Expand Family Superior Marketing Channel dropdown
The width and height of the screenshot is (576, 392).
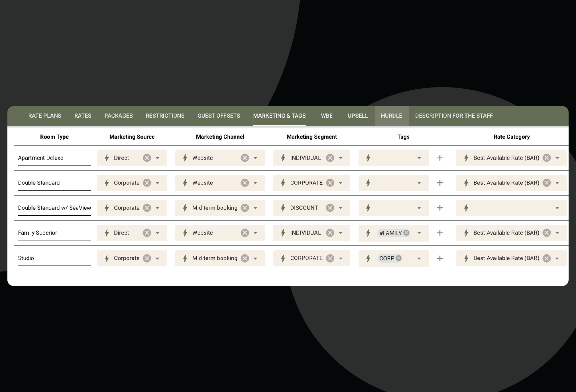255,233
